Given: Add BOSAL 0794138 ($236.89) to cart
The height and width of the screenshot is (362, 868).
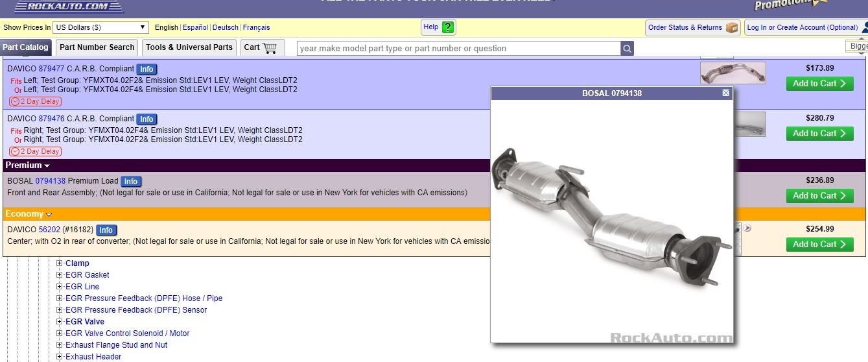Looking at the screenshot, I should click(x=819, y=195).
